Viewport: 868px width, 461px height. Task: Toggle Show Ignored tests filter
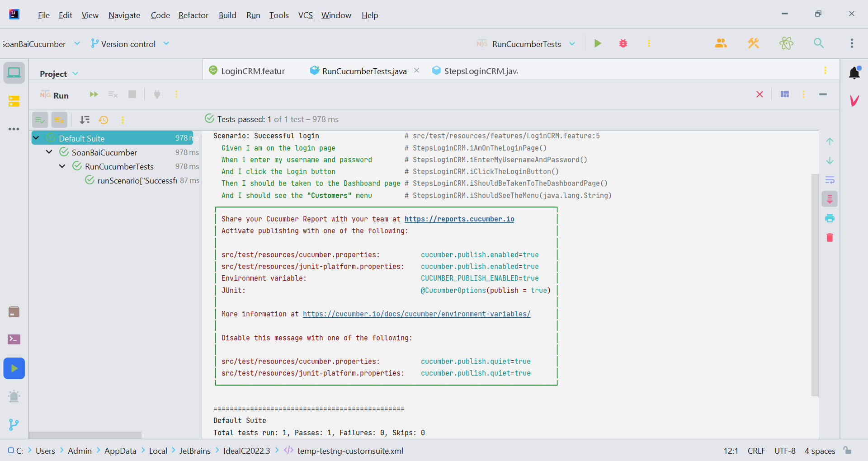point(59,120)
